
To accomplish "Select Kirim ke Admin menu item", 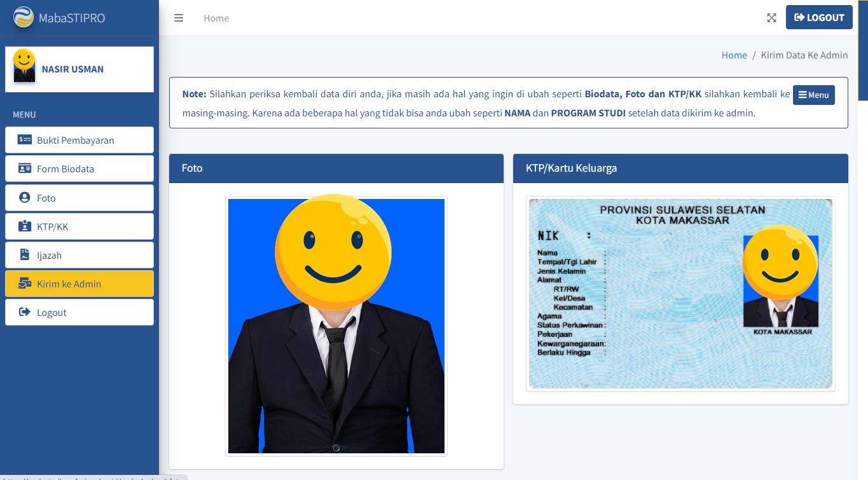I will coord(69,284).
